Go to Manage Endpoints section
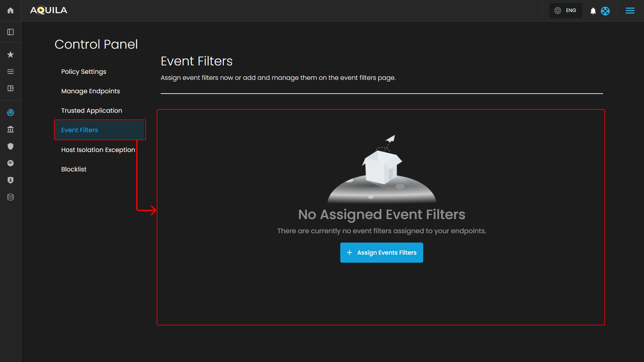The height and width of the screenshot is (362, 644). pyautogui.click(x=90, y=91)
